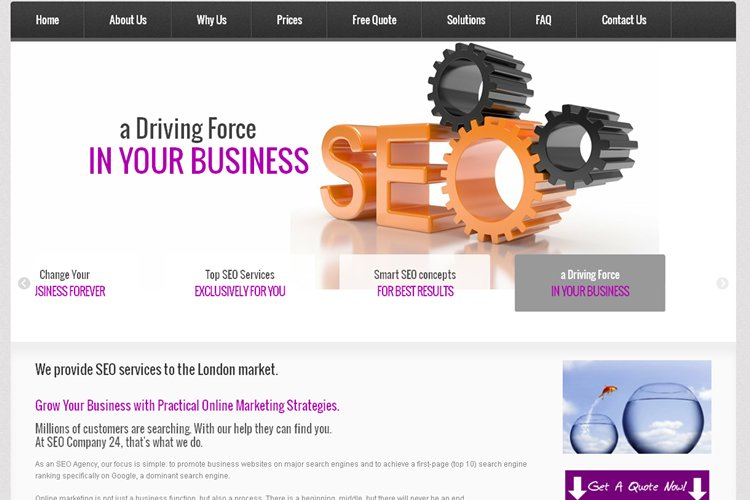Click the 'Grow Your Business' purple heading
Viewport: 750px width, 500px height.
point(187,406)
